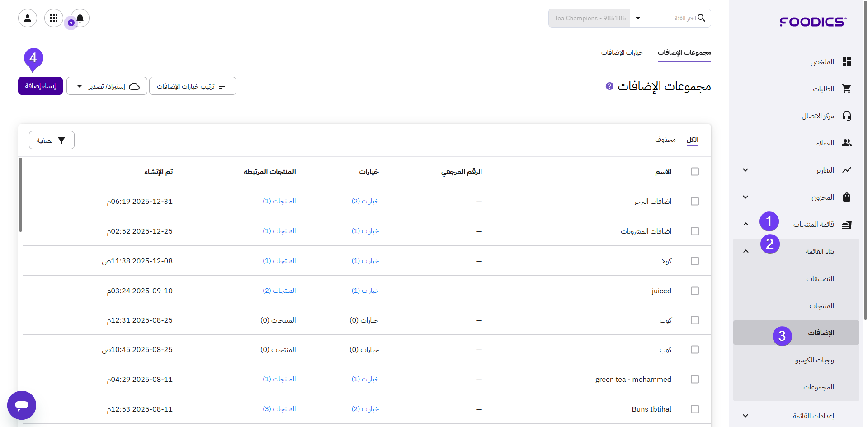Click the dashboard icon next to الملخص
Screen dimensions: 868x427
click(847, 62)
